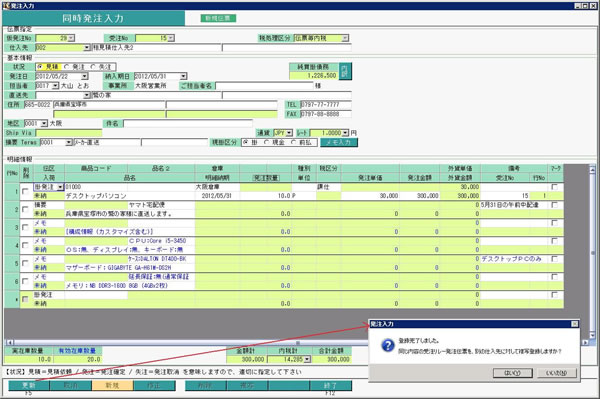This screenshot has height=399, width=600.
Task: Tick the delete checkbox for row 2
Action: tap(25, 209)
